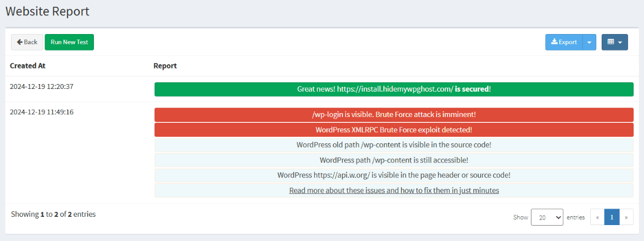Open the Export dropdown caret
This screenshot has width=644, height=241.
click(589, 42)
